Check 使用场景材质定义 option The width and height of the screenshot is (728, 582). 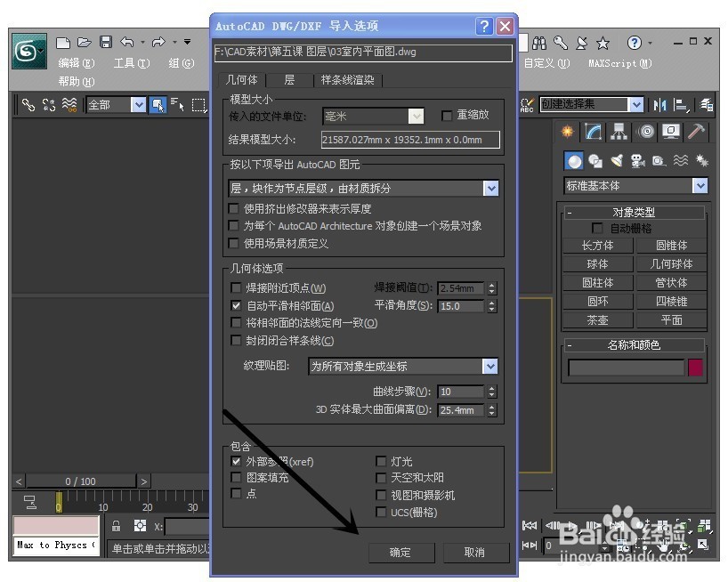[234, 243]
